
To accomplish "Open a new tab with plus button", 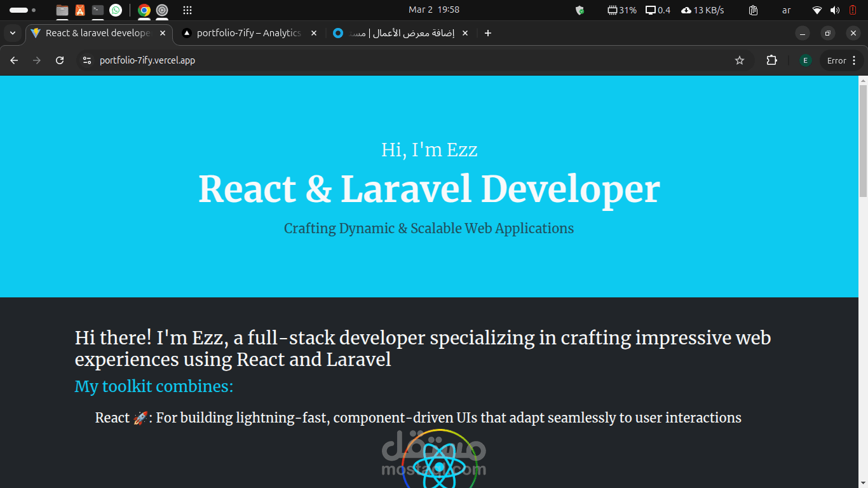I will (487, 33).
